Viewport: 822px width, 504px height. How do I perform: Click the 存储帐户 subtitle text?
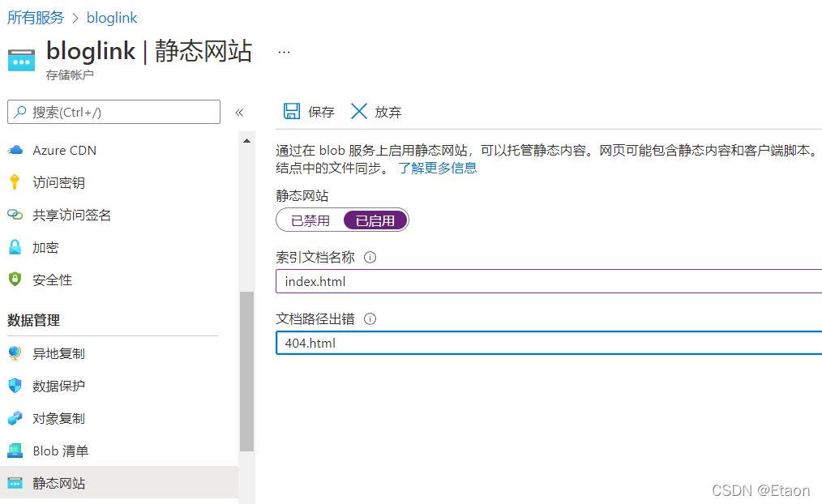point(70,75)
